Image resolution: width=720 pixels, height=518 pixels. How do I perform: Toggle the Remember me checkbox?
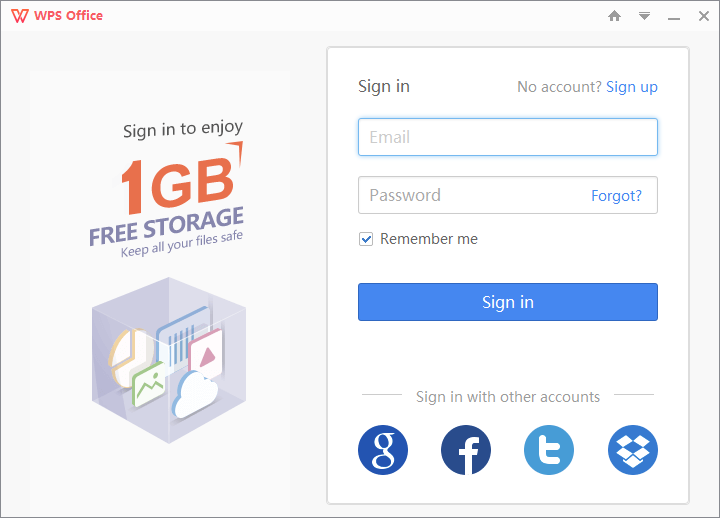(x=367, y=239)
